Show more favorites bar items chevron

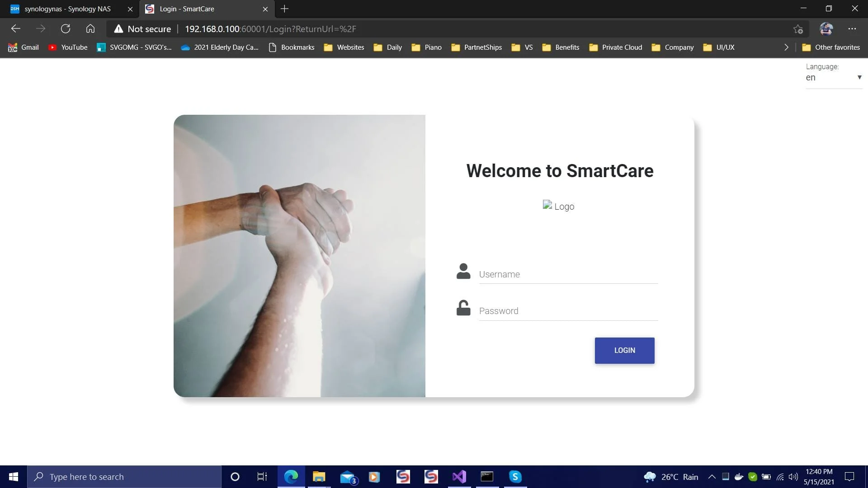tap(786, 47)
